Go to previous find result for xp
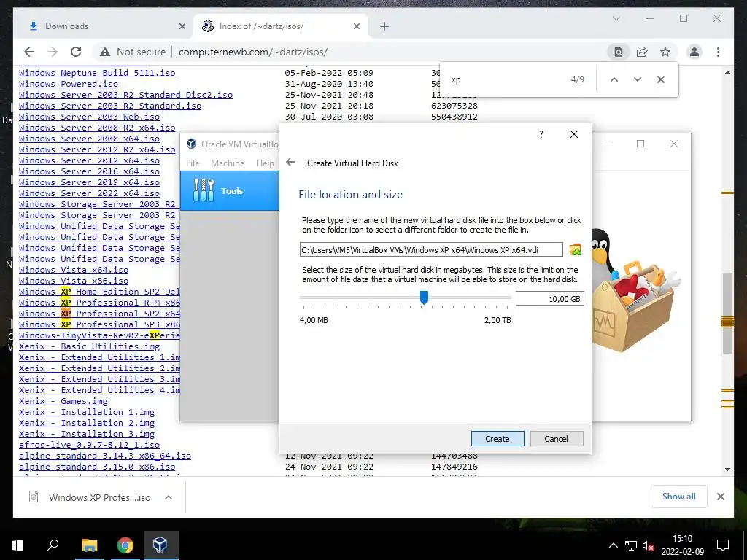Viewport: 747px width, 560px height. coord(614,79)
